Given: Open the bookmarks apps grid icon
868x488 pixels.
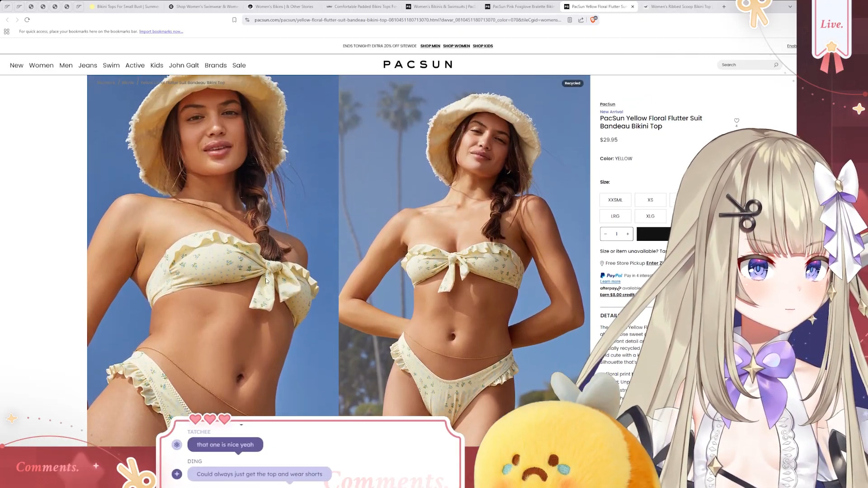Looking at the screenshot, I should 6,32.
